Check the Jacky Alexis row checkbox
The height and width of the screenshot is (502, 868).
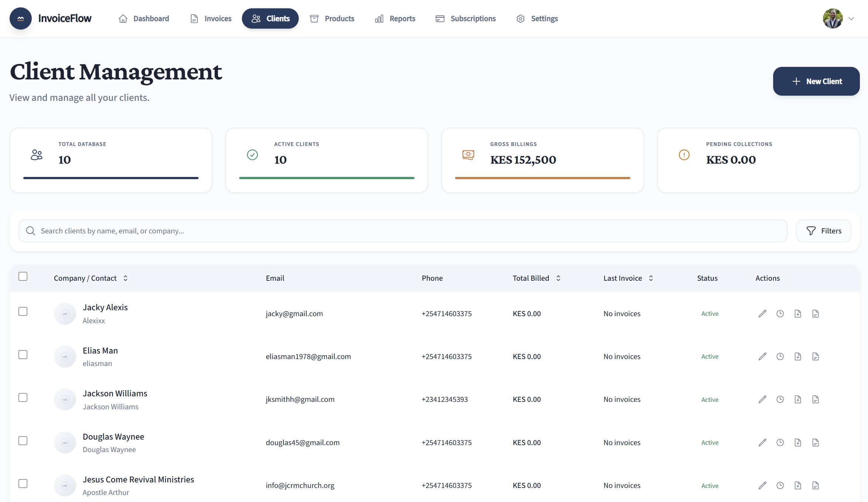23,311
